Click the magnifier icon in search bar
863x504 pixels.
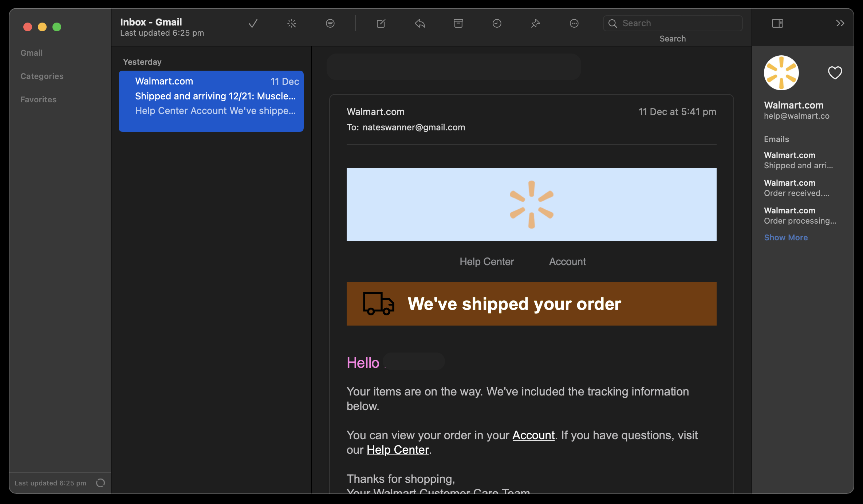613,24
